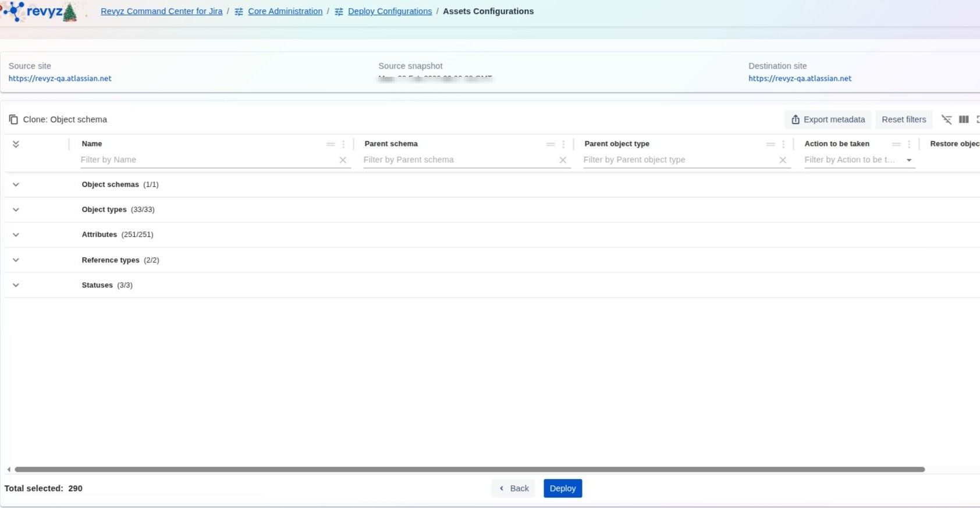Open Parent schema column actions menu

pos(563,144)
